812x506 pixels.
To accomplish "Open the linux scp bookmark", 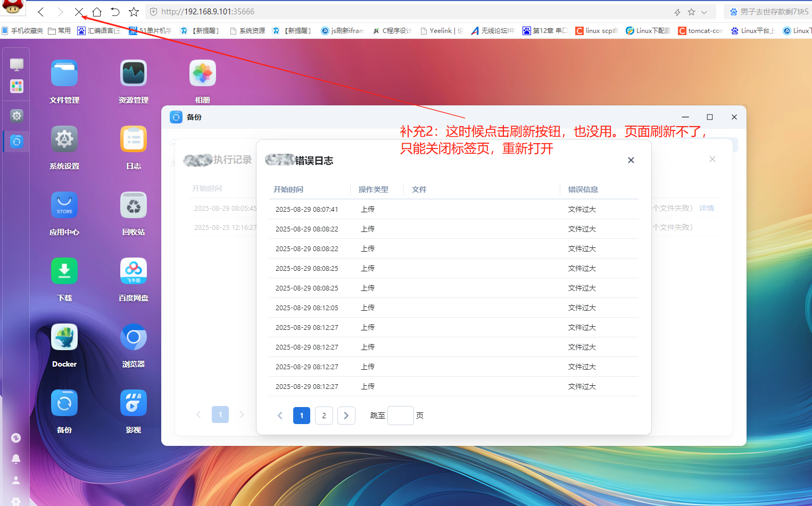I will (596, 31).
